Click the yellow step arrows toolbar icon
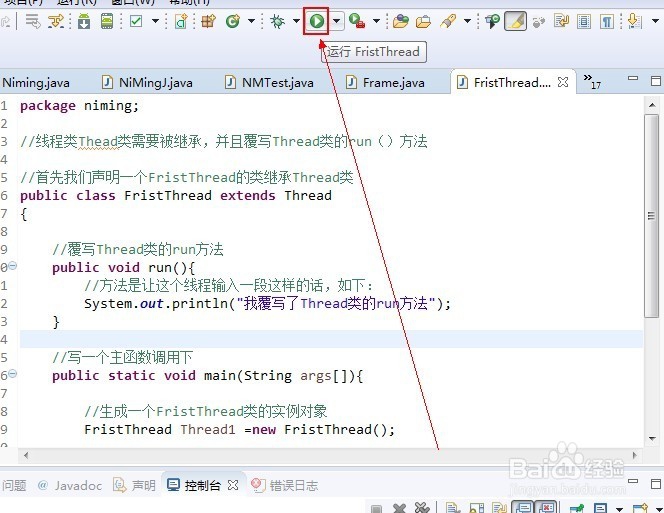This screenshot has width=664, height=513. click(x=56, y=21)
